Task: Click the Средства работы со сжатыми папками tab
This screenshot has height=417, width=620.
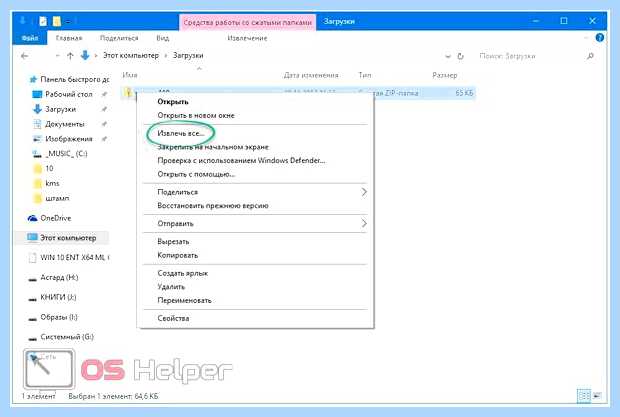Action: pyautogui.click(x=248, y=23)
